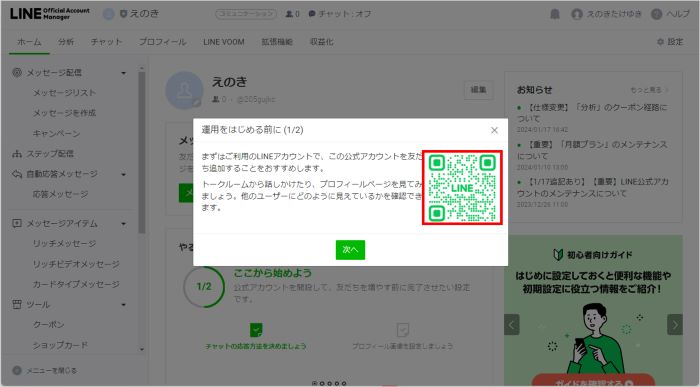
Task: Open 設定 with the gear icon
Action: pos(670,42)
